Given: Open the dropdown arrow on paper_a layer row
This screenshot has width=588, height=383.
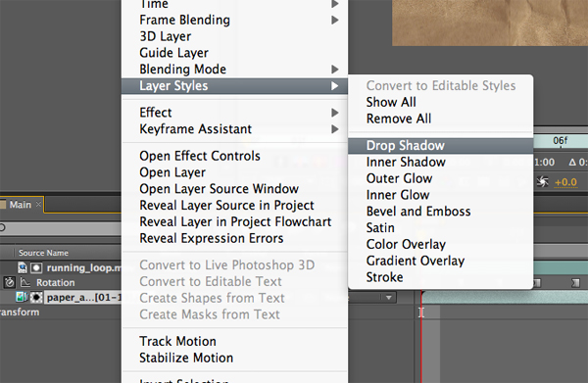Looking at the screenshot, I should [389, 298].
